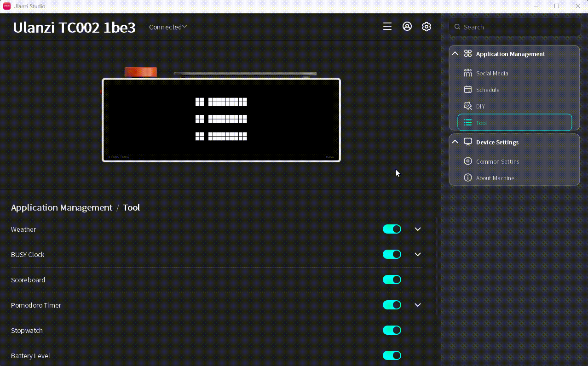588x366 pixels.
Task: Toggle the Battery Level switch
Action: pyautogui.click(x=392, y=355)
